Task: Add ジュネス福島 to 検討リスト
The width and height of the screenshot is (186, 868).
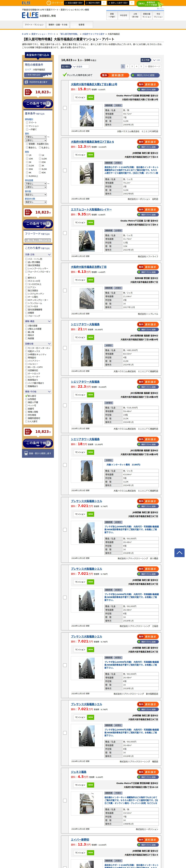Action: point(148,777)
